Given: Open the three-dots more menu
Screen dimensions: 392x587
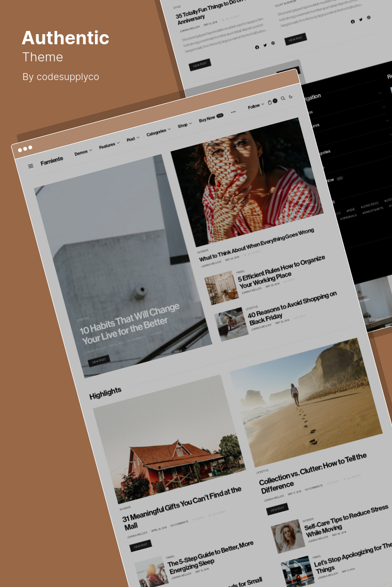Looking at the screenshot, I should (234, 112).
